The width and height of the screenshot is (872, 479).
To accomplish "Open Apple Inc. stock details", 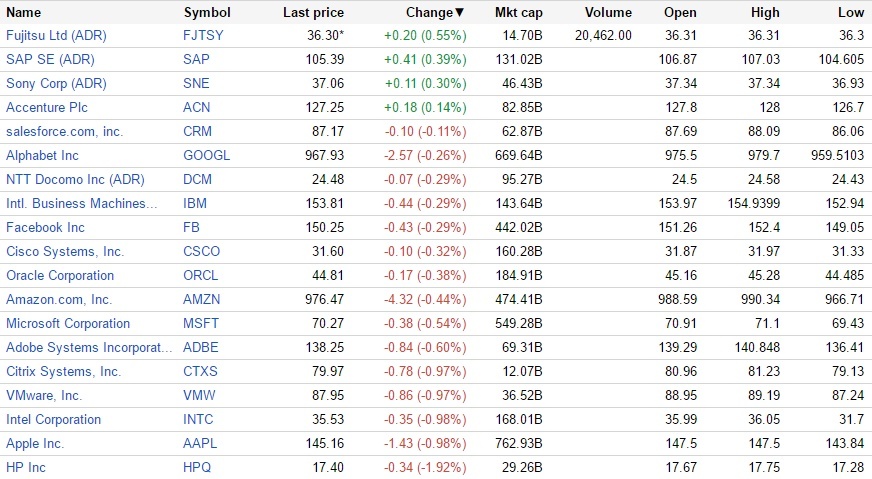I will [35, 443].
